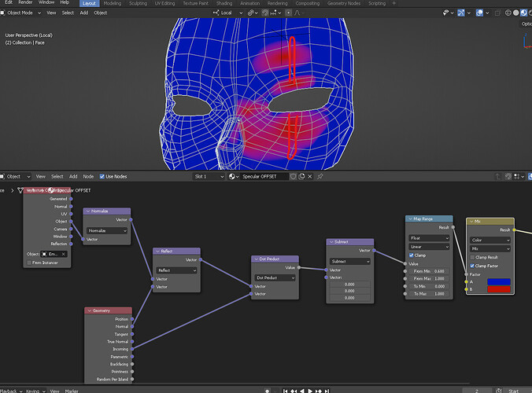Toggle auto keying record button
The height and width of the screenshot is (393, 532).
pyautogui.click(x=268, y=391)
